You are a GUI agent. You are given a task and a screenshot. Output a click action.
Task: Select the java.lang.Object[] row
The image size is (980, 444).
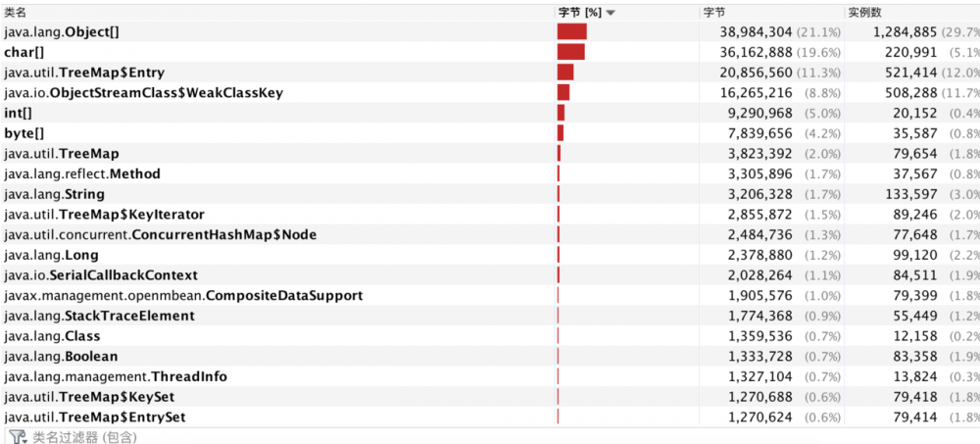point(490,32)
